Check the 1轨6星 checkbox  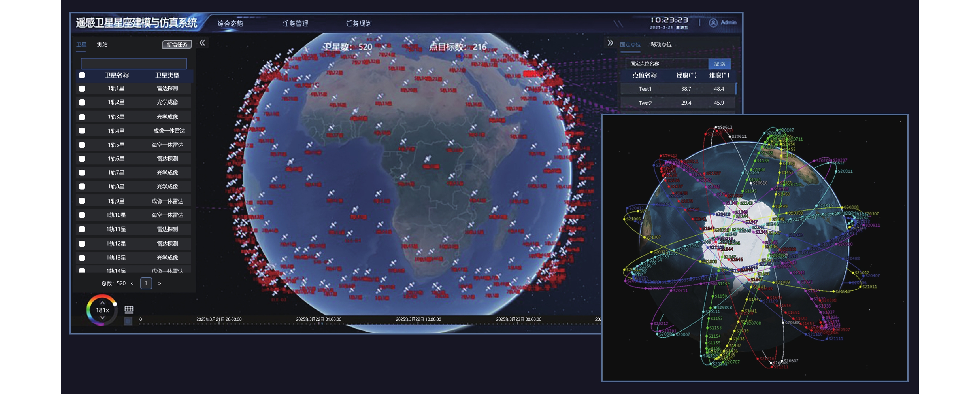click(x=82, y=159)
